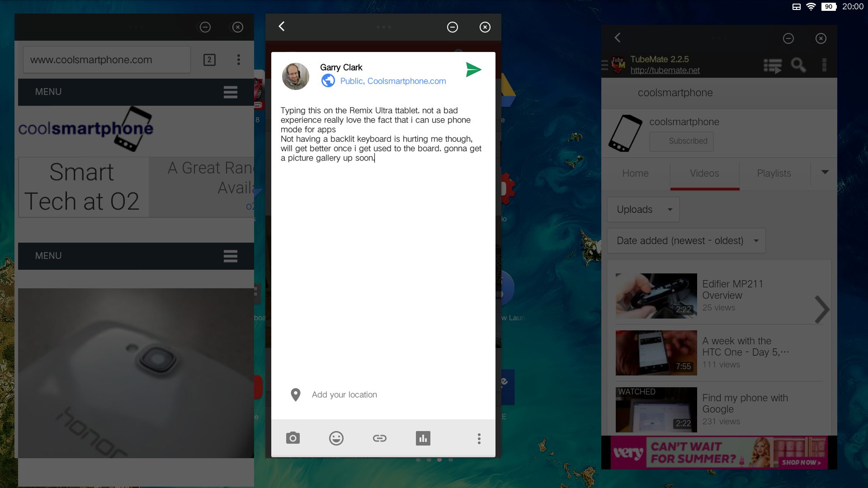Click the location pin icon
The width and height of the screenshot is (868, 488).
click(296, 394)
